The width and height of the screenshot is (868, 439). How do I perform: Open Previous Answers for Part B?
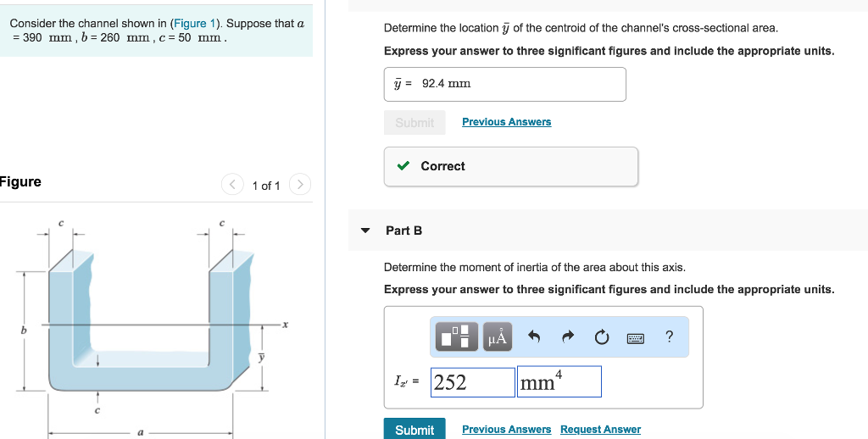(x=507, y=429)
